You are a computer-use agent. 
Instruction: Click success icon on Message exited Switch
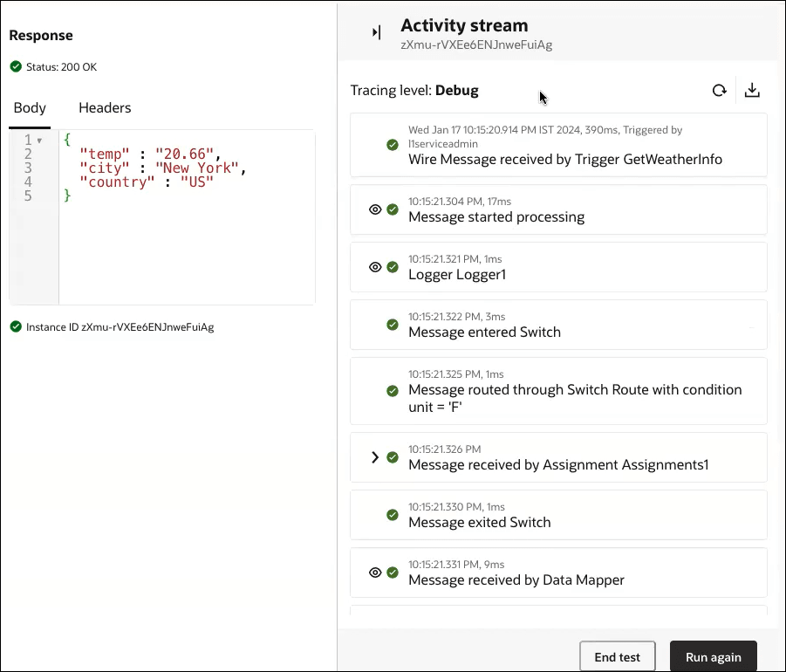click(x=393, y=515)
